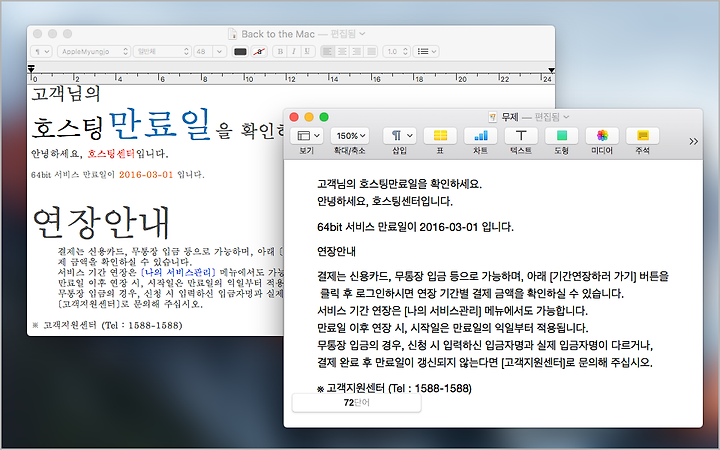
Task: Add a text box with 텍스트 button
Action: (521, 135)
